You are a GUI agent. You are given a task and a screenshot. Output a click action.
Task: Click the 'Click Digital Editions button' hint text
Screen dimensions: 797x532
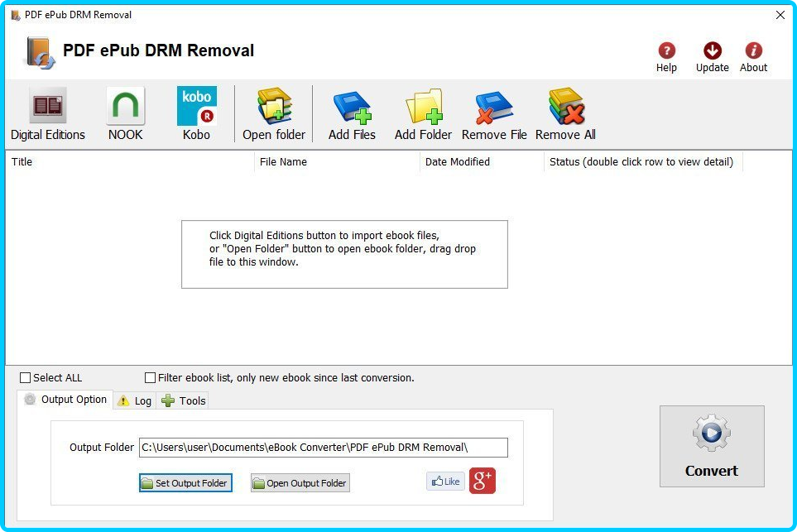(343, 248)
